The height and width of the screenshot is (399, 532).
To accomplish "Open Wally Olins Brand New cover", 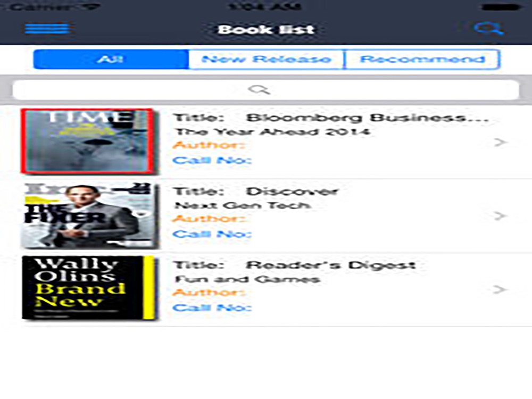I will [x=89, y=288].
